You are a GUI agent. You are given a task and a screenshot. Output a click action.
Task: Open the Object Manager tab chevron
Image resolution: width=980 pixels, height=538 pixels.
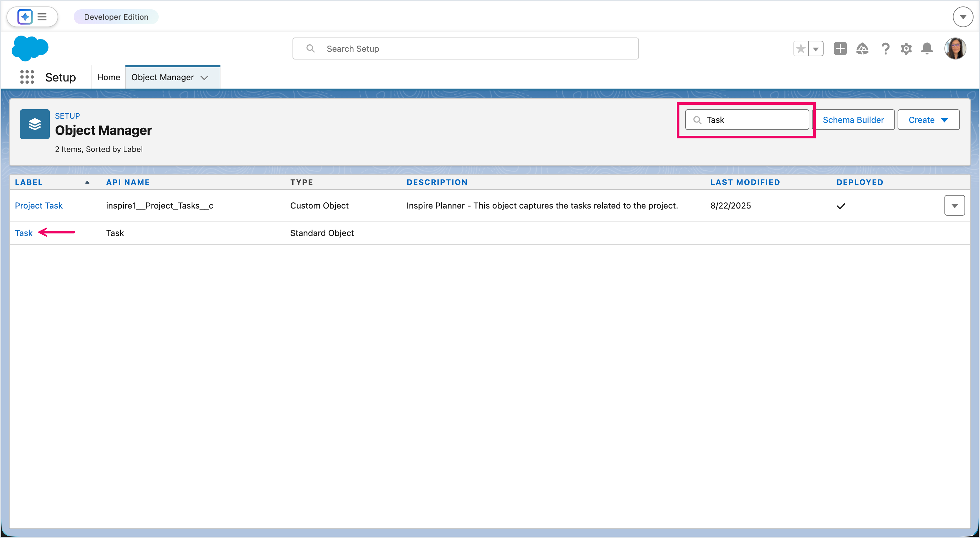coord(204,78)
